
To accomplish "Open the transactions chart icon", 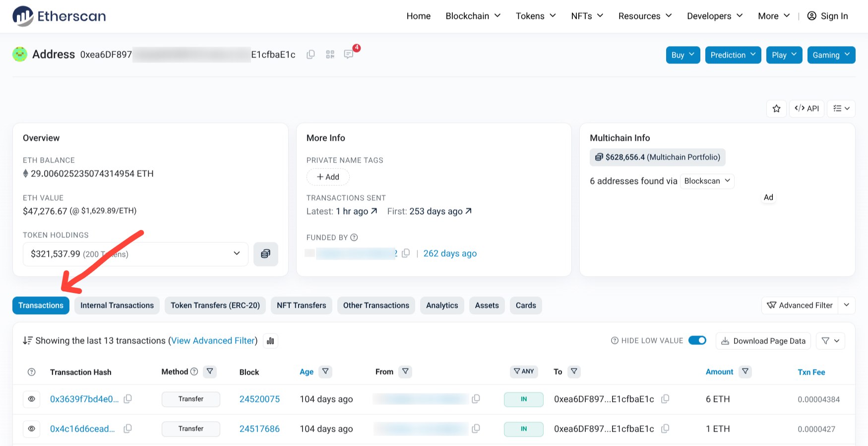I will (270, 341).
